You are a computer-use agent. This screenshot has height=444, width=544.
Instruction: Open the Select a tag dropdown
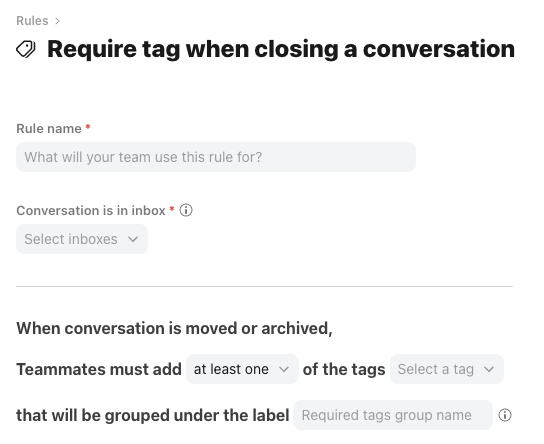click(x=447, y=369)
